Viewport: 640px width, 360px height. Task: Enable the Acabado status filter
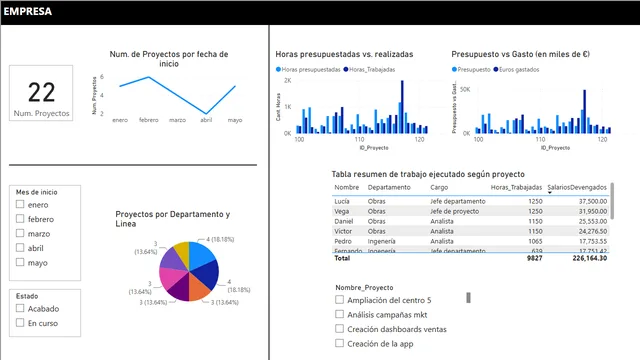pyautogui.click(x=20, y=308)
